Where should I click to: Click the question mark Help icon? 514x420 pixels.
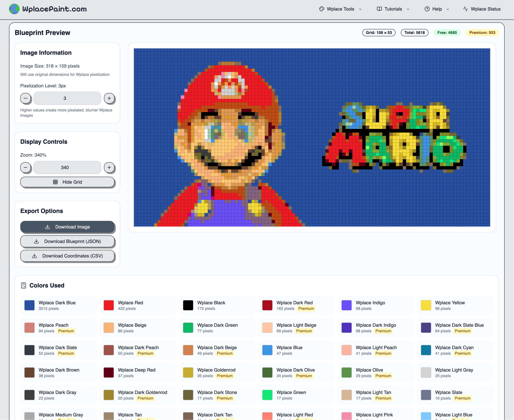[427, 9]
